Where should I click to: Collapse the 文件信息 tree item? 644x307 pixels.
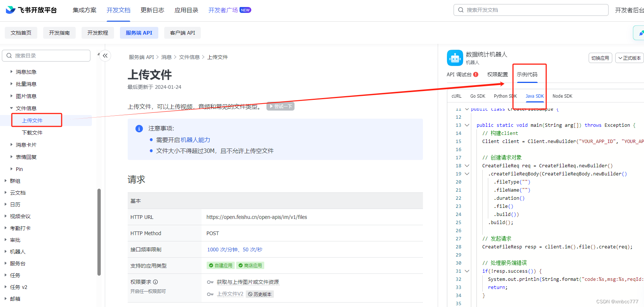pyautogui.click(x=11, y=108)
